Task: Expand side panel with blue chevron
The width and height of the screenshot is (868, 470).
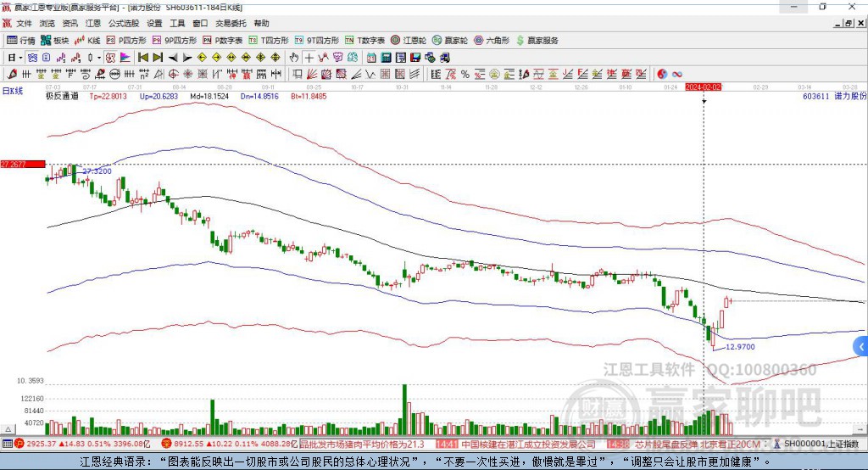Action: 861,348
